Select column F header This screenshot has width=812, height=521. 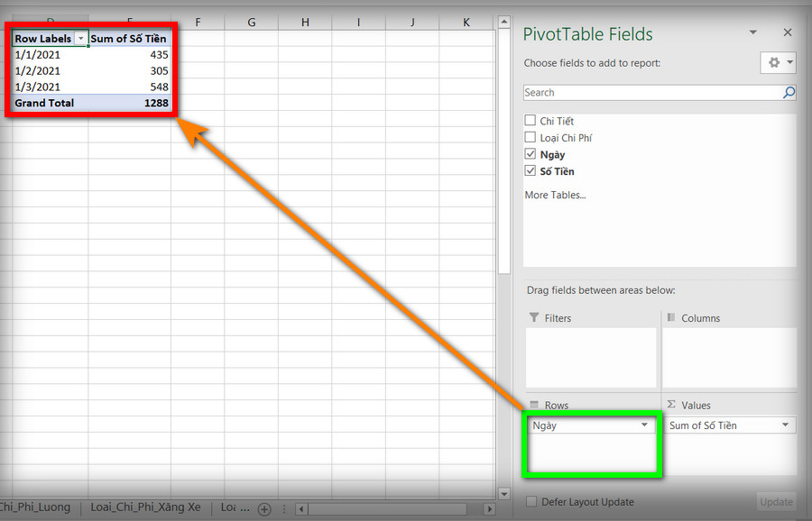click(198, 23)
